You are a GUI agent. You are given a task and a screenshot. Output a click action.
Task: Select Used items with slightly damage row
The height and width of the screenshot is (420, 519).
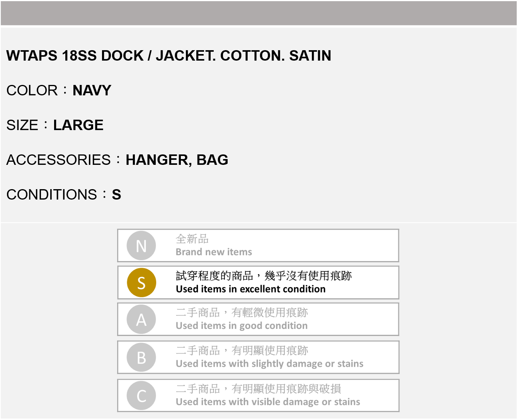(x=258, y=357)
